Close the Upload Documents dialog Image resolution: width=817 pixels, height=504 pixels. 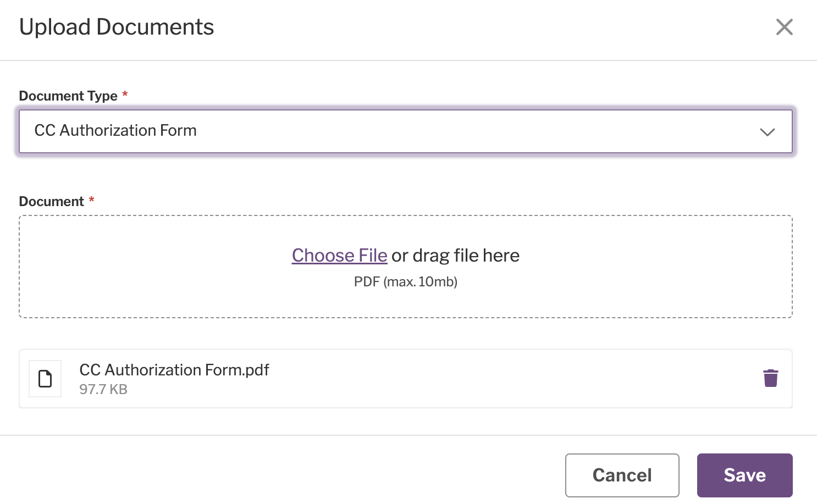coord(784,27)
